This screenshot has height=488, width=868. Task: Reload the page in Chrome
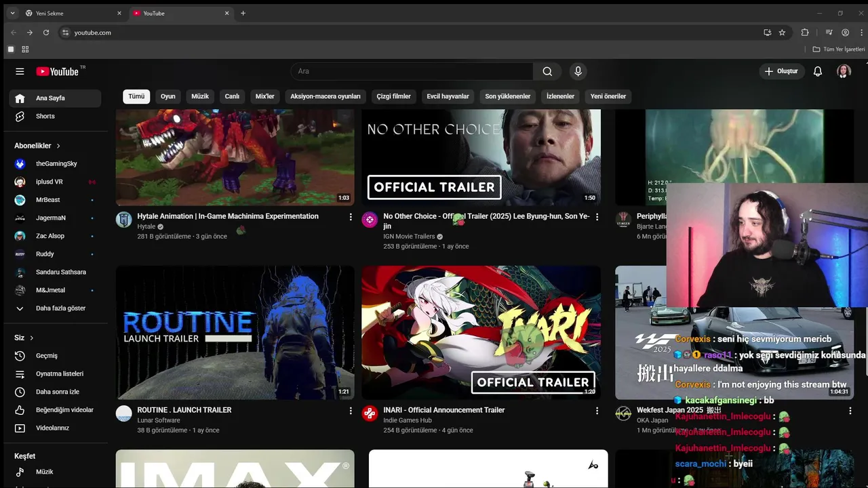46,33
